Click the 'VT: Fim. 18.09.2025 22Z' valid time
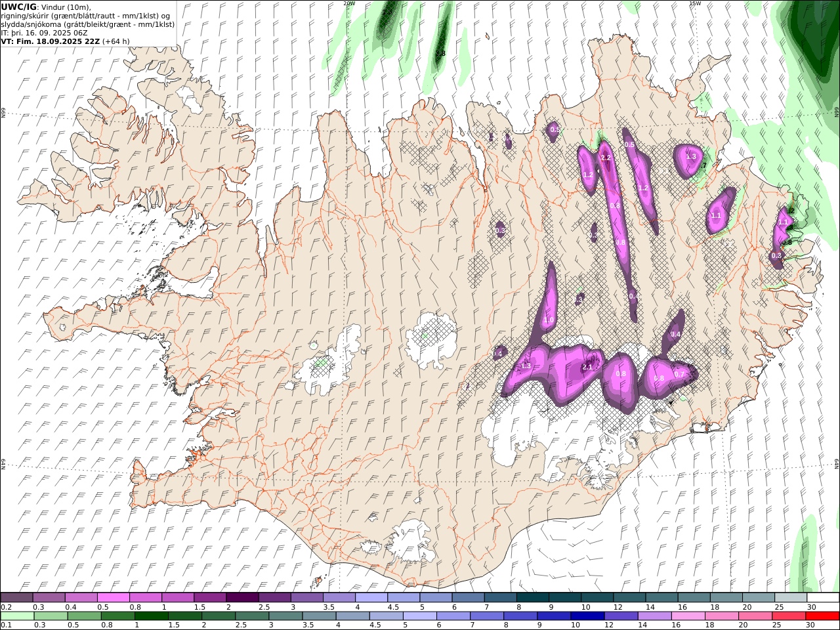 click(50, 41)
